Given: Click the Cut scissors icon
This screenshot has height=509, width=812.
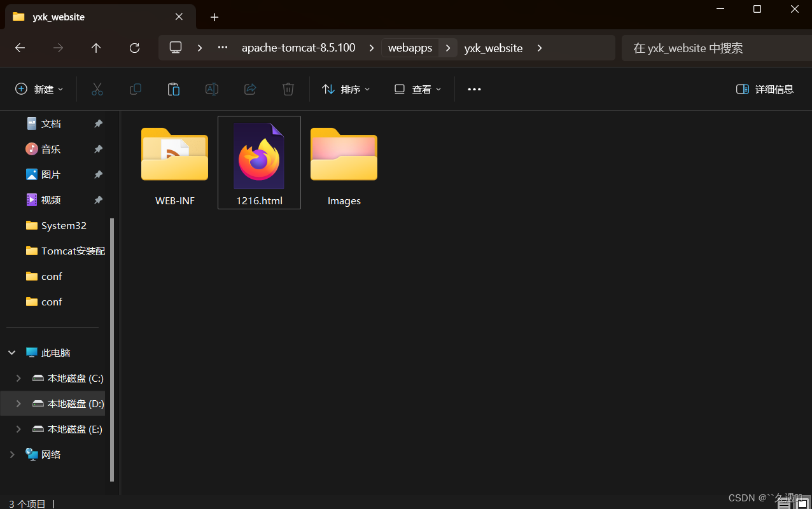Looking at the screenshot, I should 97,90.
